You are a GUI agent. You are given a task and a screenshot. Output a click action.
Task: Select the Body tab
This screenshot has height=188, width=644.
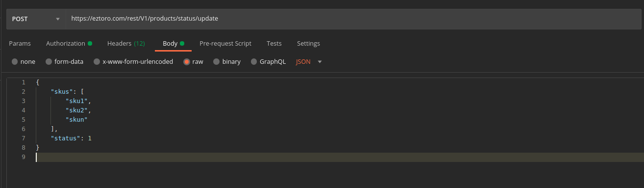coord(173,43)
